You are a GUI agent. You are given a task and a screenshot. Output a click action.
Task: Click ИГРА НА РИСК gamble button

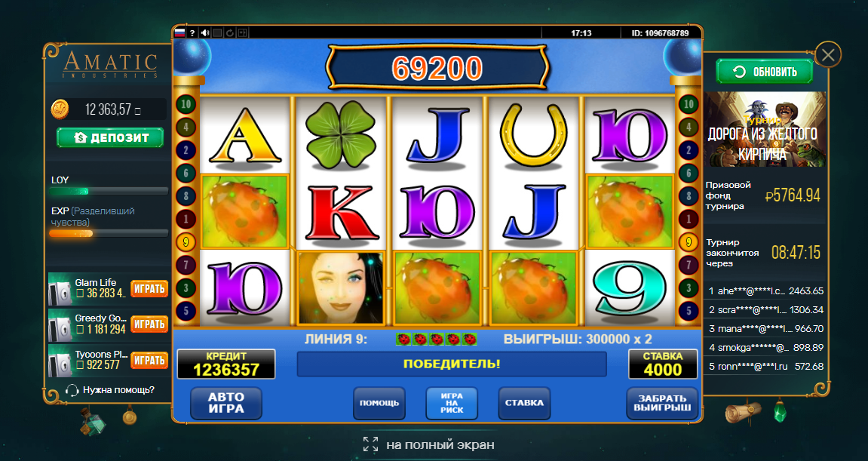click(x=452, y=403)
